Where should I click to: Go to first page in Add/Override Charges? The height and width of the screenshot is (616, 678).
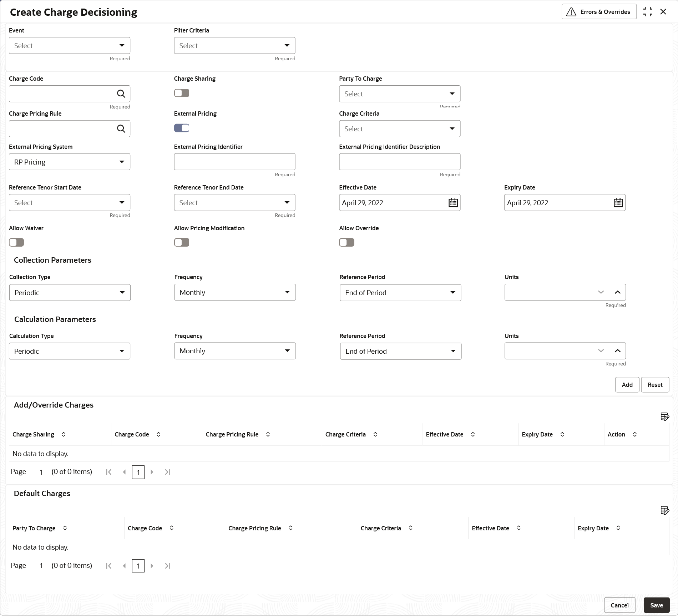click(109, 472)
